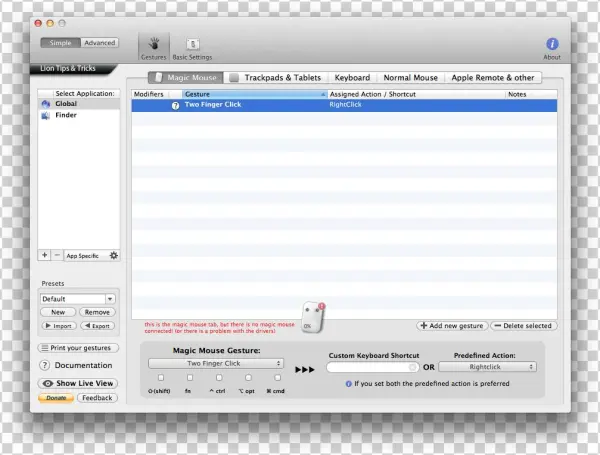Tick the ctrl modifier checkbox

click(219, 378)
